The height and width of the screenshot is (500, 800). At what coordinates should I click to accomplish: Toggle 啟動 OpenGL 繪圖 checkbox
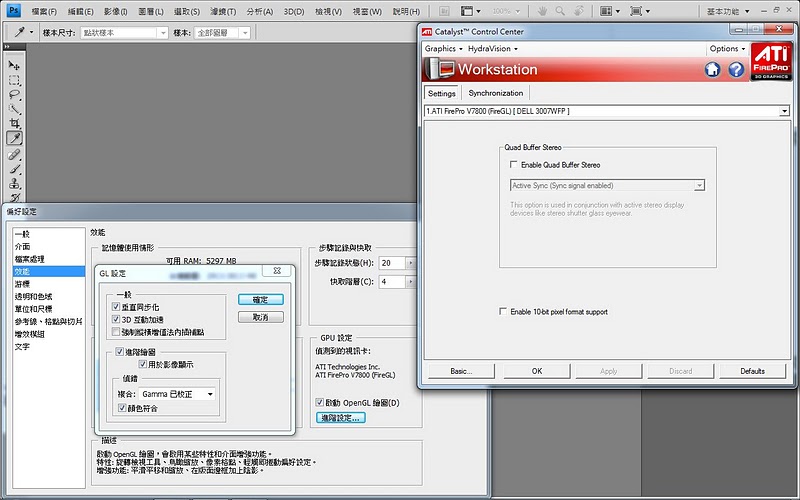(319, 403)
